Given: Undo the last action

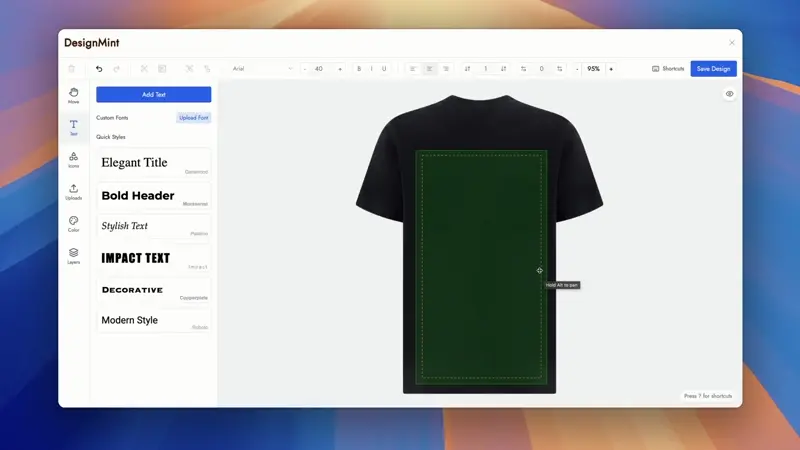Looking at the screenshot, I should [x=99, y=68].
